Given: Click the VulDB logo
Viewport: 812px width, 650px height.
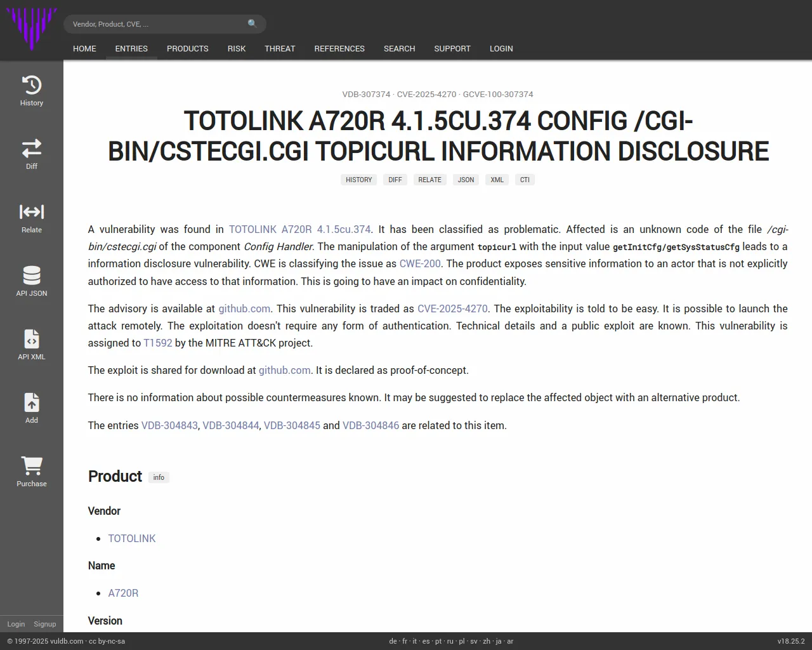Looking at the screenshot, I should tap(32, 29).
